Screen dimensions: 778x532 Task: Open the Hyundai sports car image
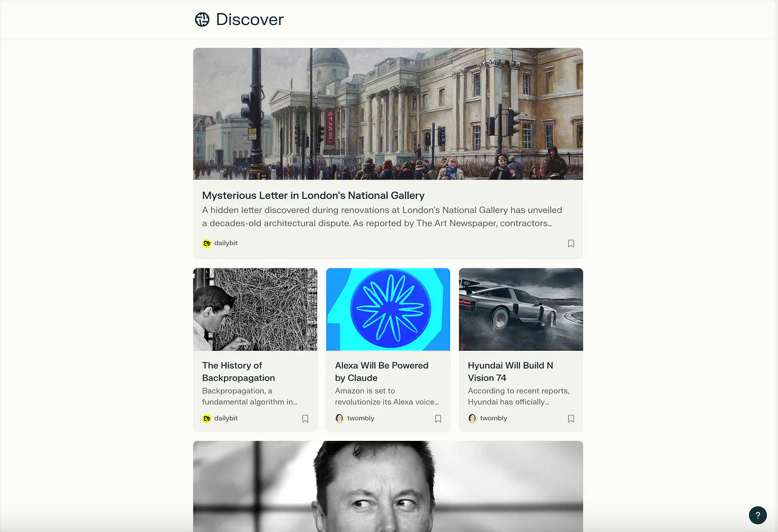pyautogui.click(x=521, y=310)
